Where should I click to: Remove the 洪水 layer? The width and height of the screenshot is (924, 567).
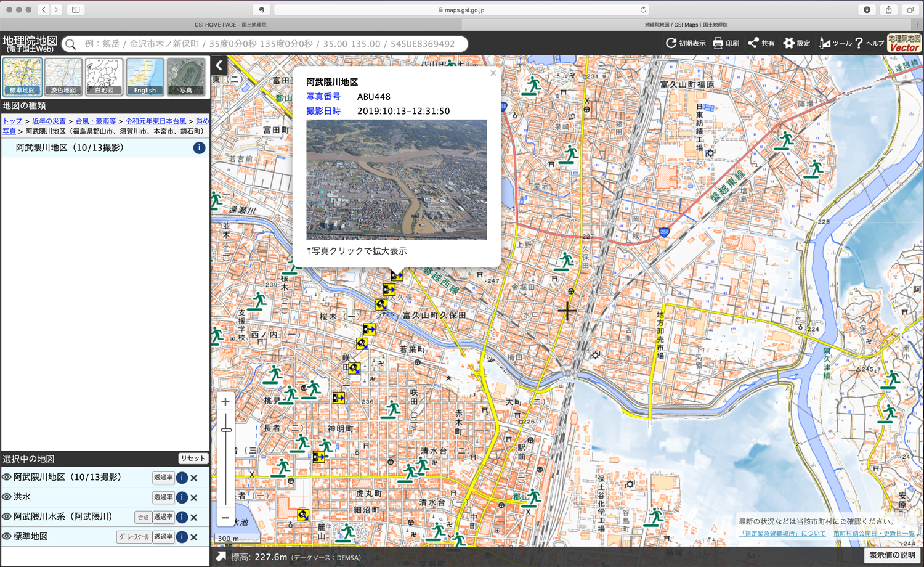pos(194,497)
